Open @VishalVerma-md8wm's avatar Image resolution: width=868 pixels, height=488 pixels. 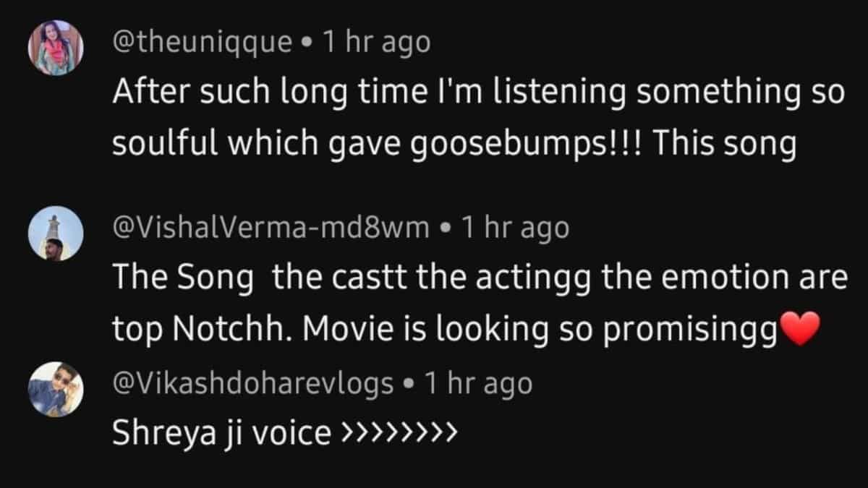[x=56, y=233]
